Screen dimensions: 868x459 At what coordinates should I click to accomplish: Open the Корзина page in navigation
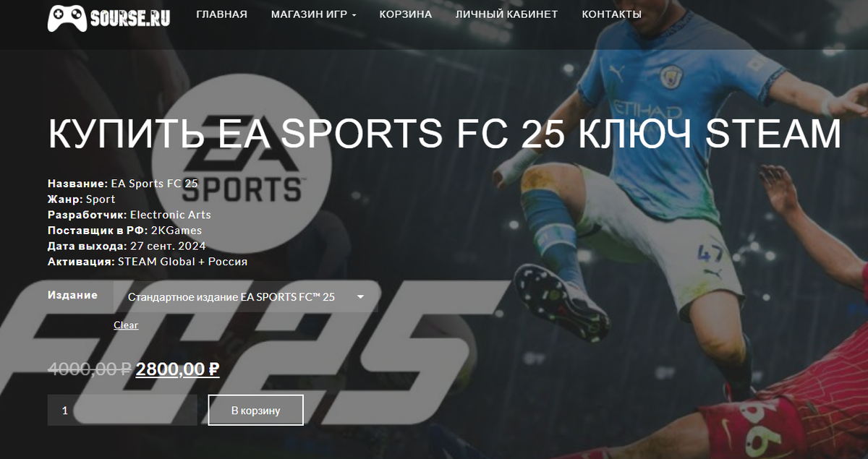tap(406, 14)
